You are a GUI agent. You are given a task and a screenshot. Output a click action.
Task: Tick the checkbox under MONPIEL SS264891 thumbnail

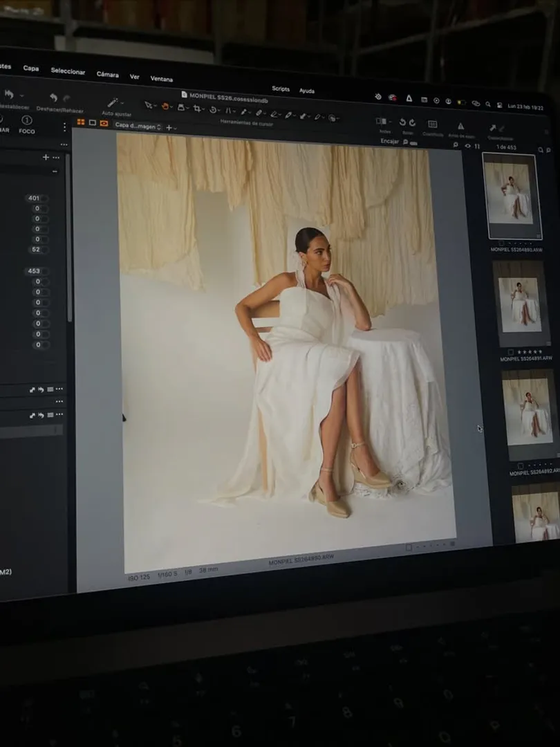[x=510, y=352]
